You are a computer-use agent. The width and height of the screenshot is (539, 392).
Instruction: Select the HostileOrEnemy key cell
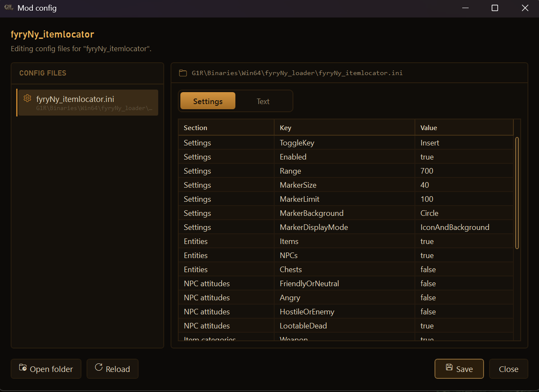tap(345, 312)
